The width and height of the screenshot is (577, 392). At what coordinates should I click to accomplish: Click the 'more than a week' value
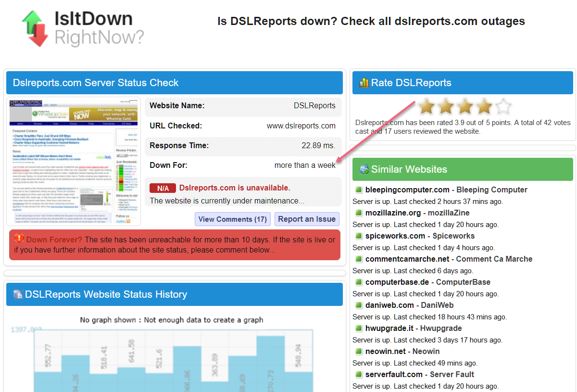point(305,165)
